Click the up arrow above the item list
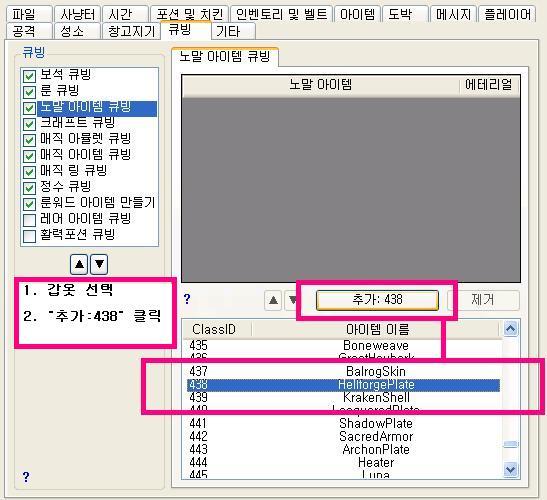Image resolution: width=547 pixels, height=500 pixels. 273,300
